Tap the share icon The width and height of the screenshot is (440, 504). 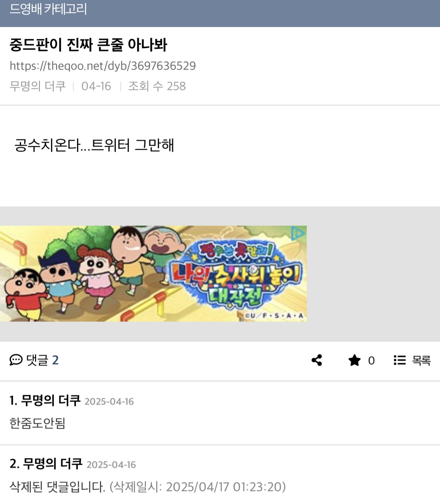[317, 360]
